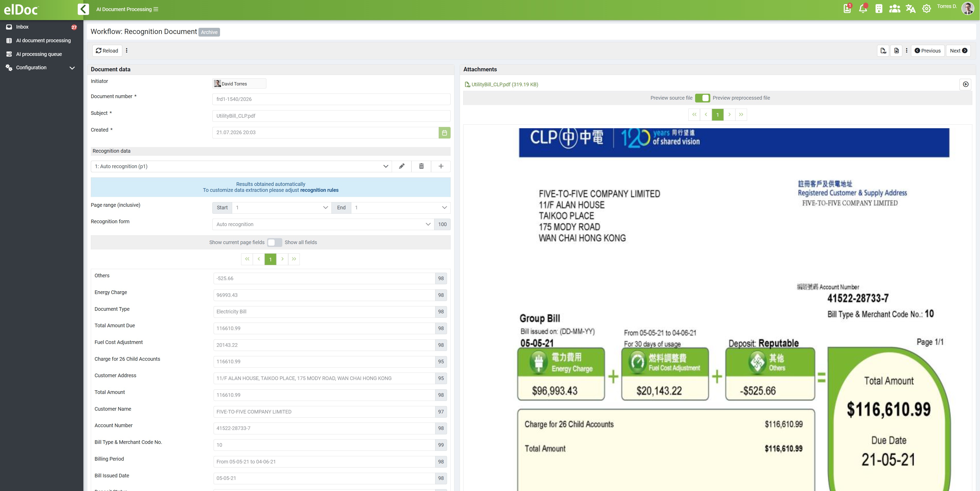
Task: Click the Others field value -525.66
Action: pos(324,278)
